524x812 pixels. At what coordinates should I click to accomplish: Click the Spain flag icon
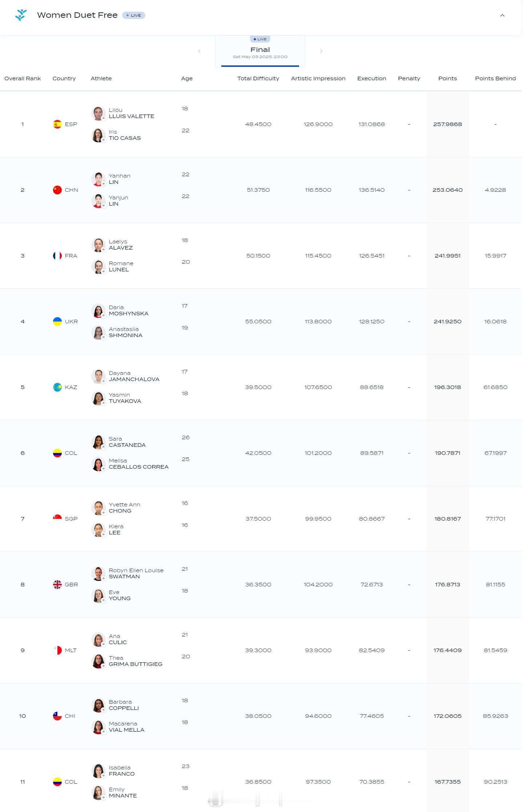57,124
